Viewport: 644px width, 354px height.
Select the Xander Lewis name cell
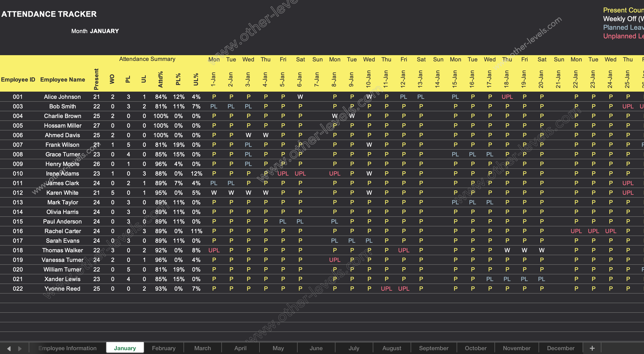tap(62, 279)
